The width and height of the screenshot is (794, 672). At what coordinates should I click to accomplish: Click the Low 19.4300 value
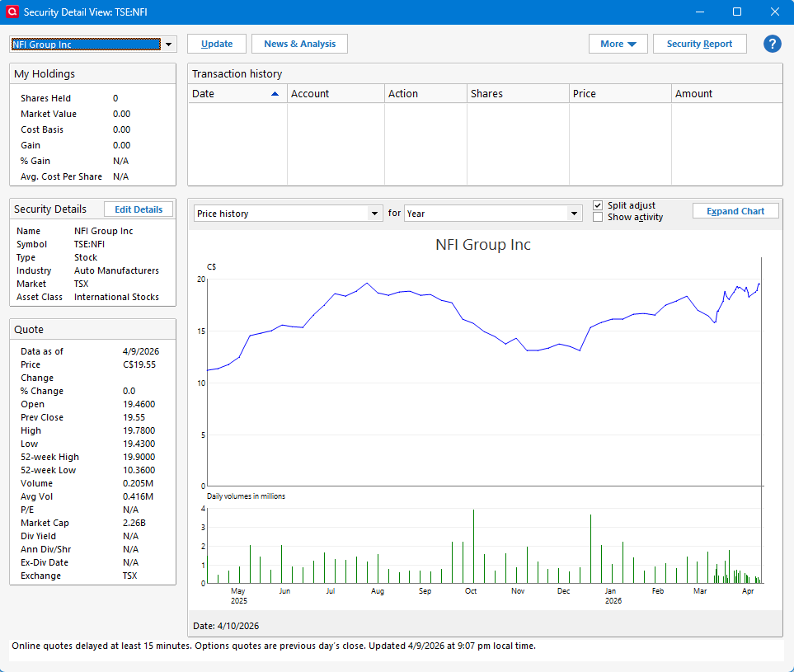click(139, 444)
